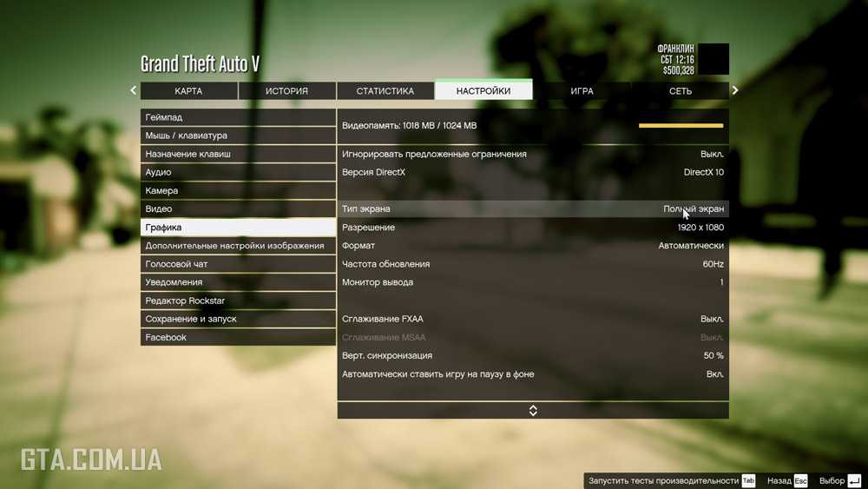The image size is (868, 489).
Task: Open the Видео category
Action: pyautogui.click(x=238, y=208)
